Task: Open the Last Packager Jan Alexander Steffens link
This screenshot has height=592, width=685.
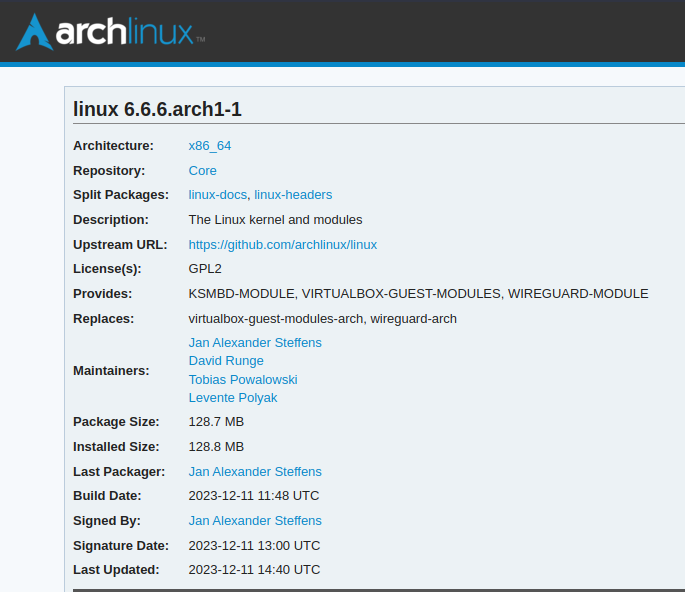Action: [x=255, y=471]
